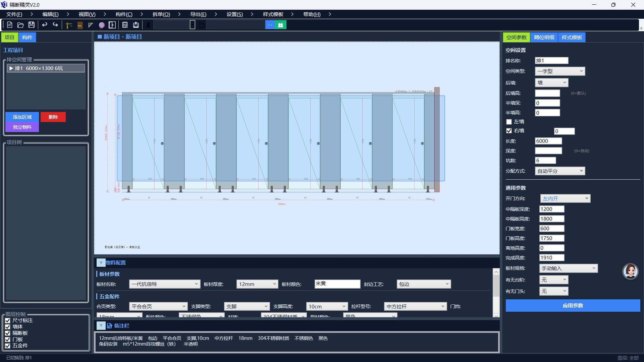
Task: Open the 支脚高度 dropdown
Action: pyautogui.click(x=327, y=306)
